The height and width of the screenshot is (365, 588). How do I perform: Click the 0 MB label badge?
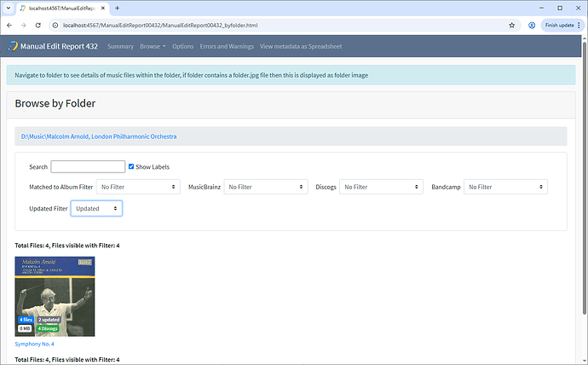click(x=25, y=328)
